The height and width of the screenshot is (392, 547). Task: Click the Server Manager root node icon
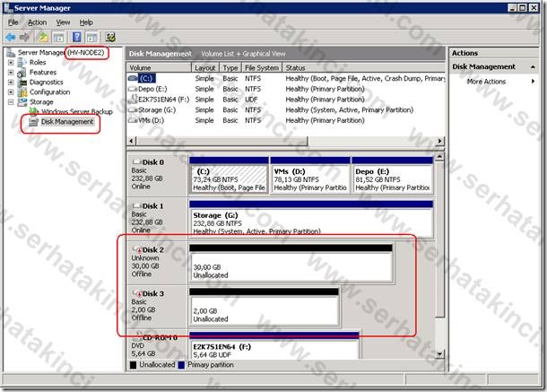point(11,53)
